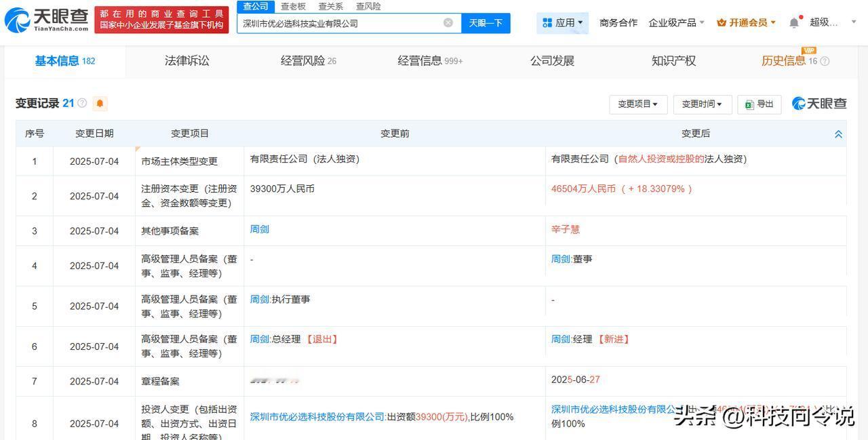Click the 变更日期 column header
This screenshot has height=440, width=868.
click(x=94, y=134)
